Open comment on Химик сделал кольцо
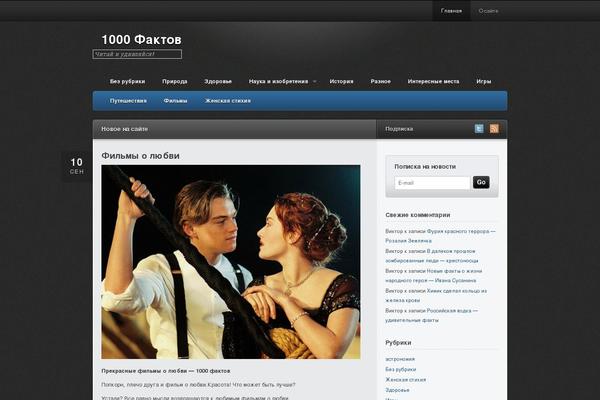 (436, 296)
